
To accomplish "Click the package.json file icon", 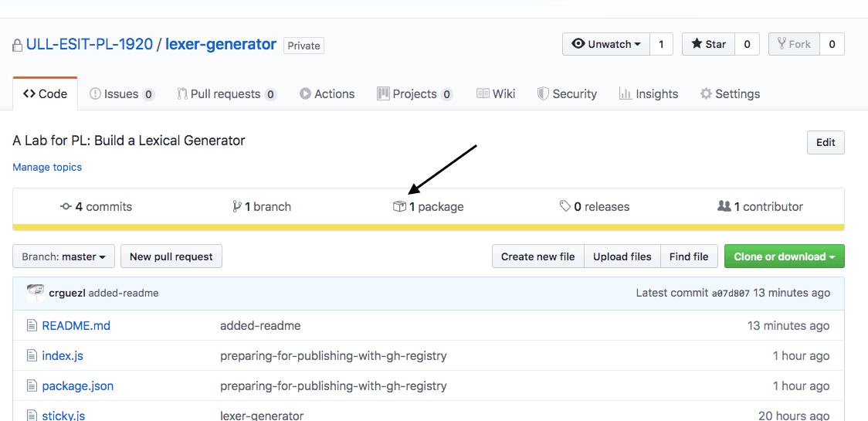I will pos(32,385).
